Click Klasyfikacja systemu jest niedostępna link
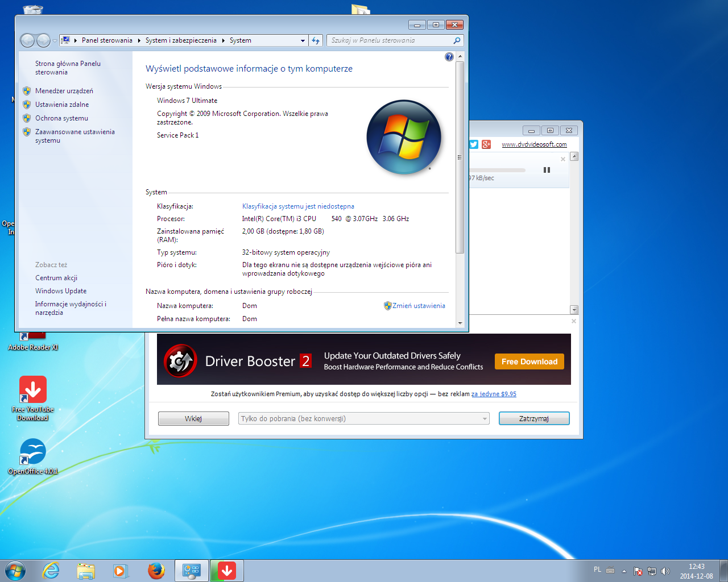This screenshot has height=582, width=728. 298,206
